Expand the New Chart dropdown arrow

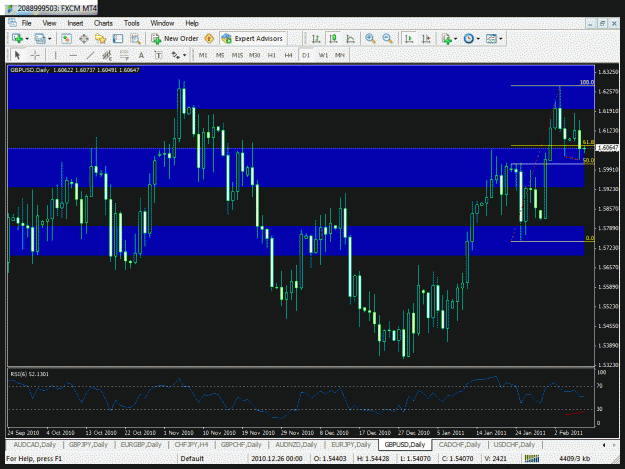(27, 39)
